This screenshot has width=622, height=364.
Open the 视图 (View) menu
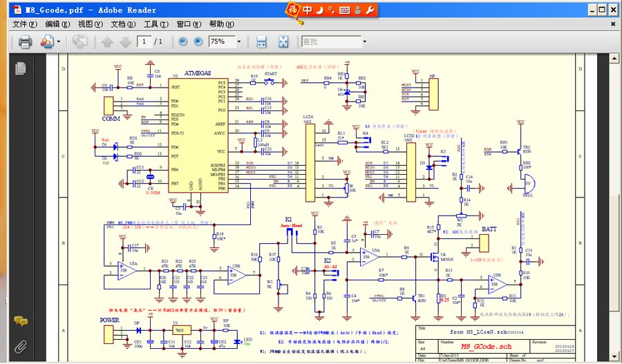click(x=90, y=24)
